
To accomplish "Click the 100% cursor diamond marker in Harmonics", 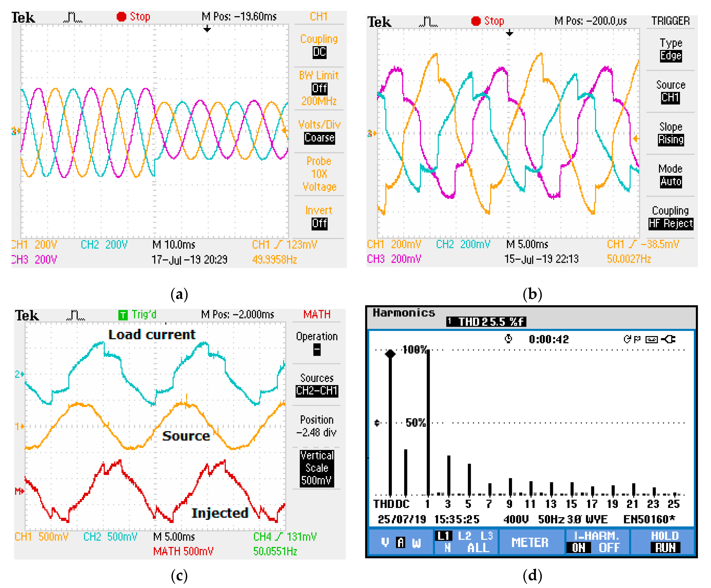I will pos(390,354).
